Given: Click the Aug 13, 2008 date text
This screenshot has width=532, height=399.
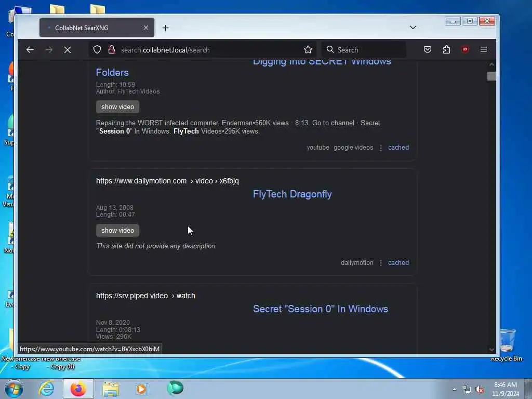Looking at the screenshot, I should pos(115,207).
